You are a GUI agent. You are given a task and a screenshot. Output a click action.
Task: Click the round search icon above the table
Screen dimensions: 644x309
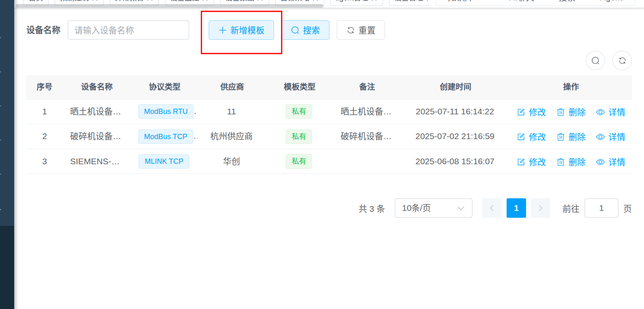[595, 60]
